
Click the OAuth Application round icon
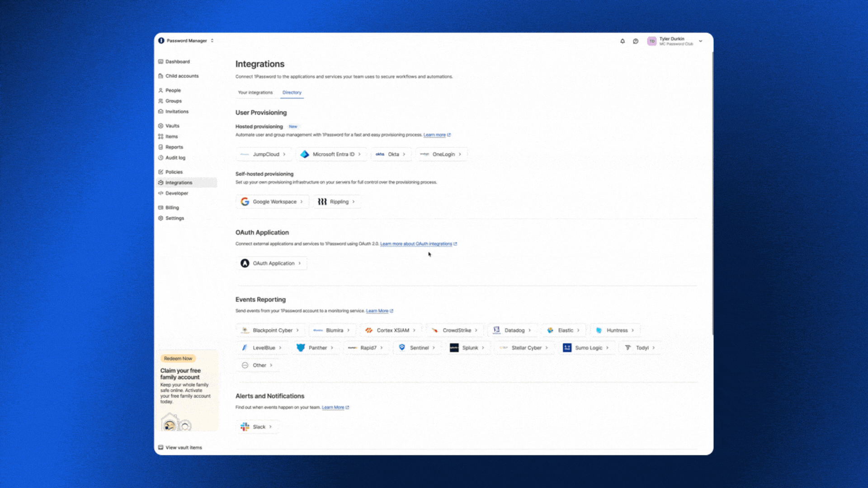tap(245, 263)
